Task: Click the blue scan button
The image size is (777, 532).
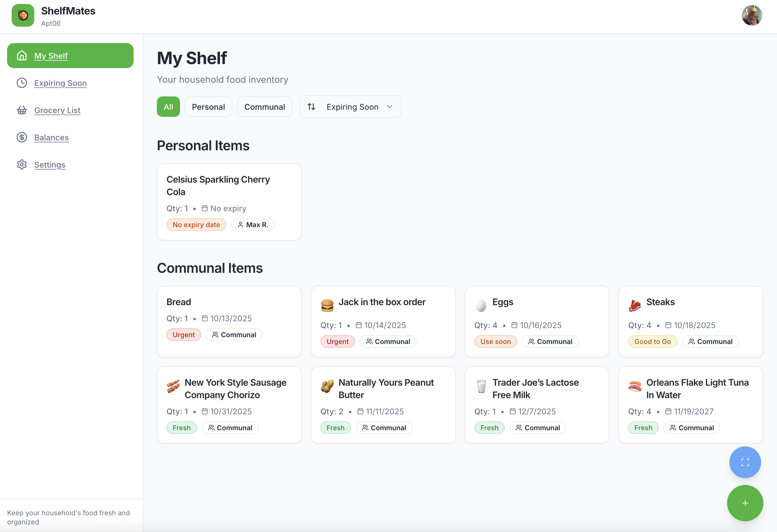Action: click(745, 462)
